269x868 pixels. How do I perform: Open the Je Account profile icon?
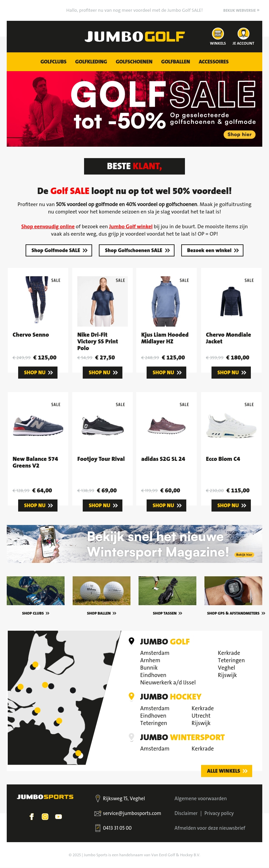[x=243, y=34]
